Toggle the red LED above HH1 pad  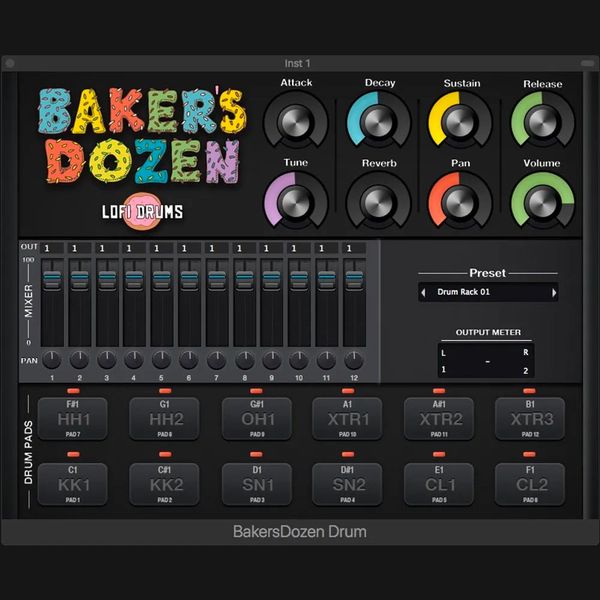pyautogui.click(x=73, y=391)
